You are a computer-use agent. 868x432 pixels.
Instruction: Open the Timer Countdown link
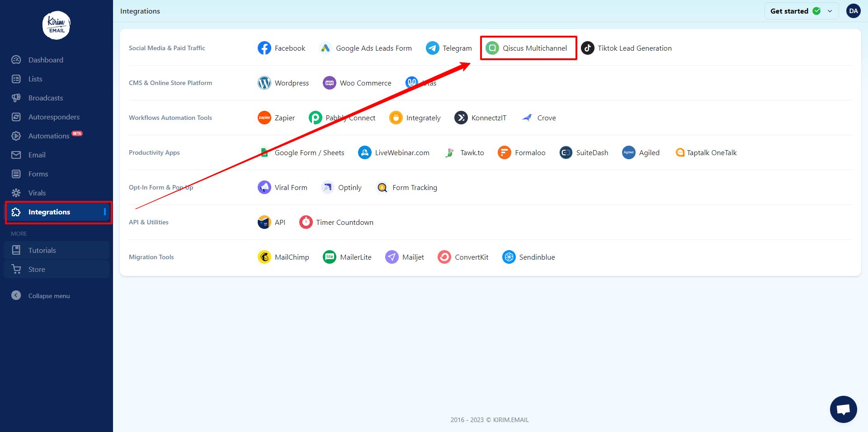[x=344, y=223]
